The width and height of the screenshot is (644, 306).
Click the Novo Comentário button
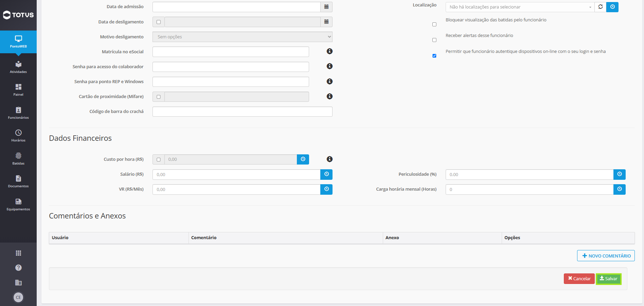[606, 256]
